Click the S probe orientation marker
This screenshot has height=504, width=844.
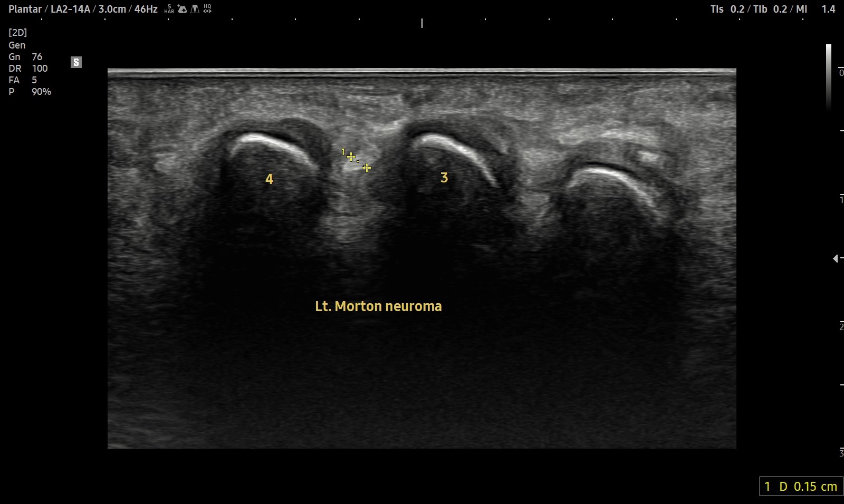(76, 62)
